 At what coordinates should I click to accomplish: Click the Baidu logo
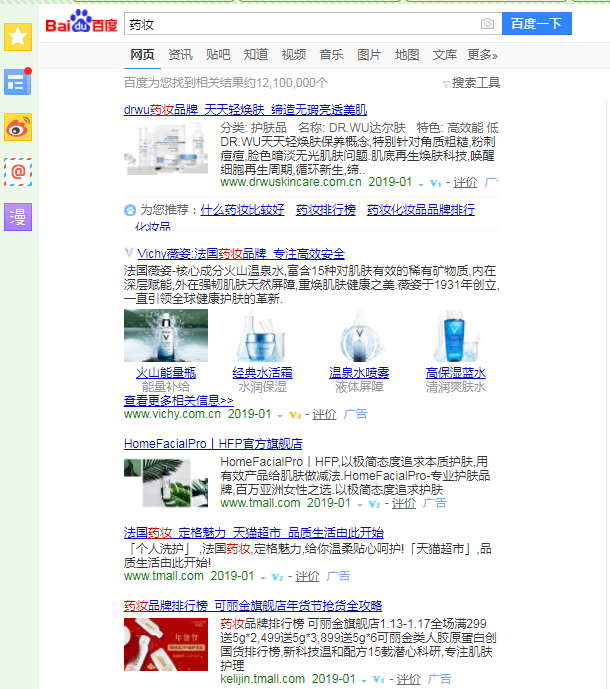pos(80,23)
